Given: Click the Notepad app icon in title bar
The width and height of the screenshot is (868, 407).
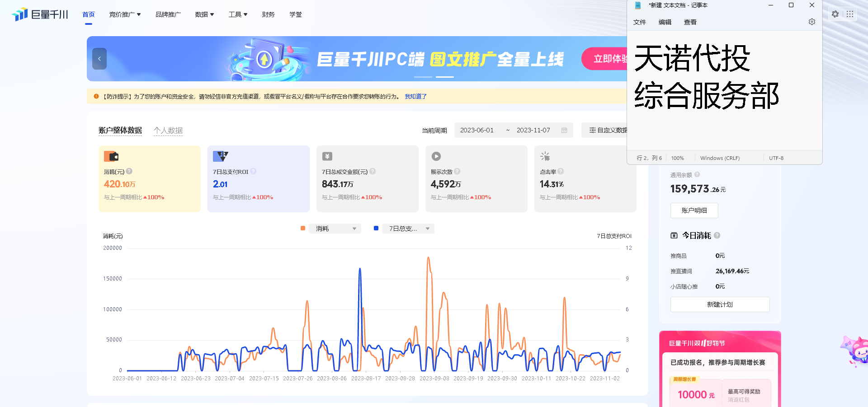Looking at the screenshot, I should click(x=638, y=5).
